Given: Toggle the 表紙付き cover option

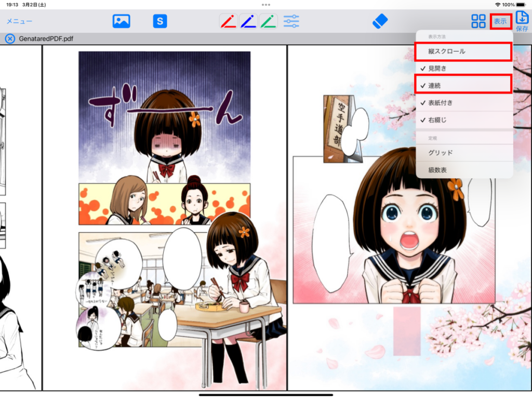Looking at the screenshot, I should click(464, 103).
